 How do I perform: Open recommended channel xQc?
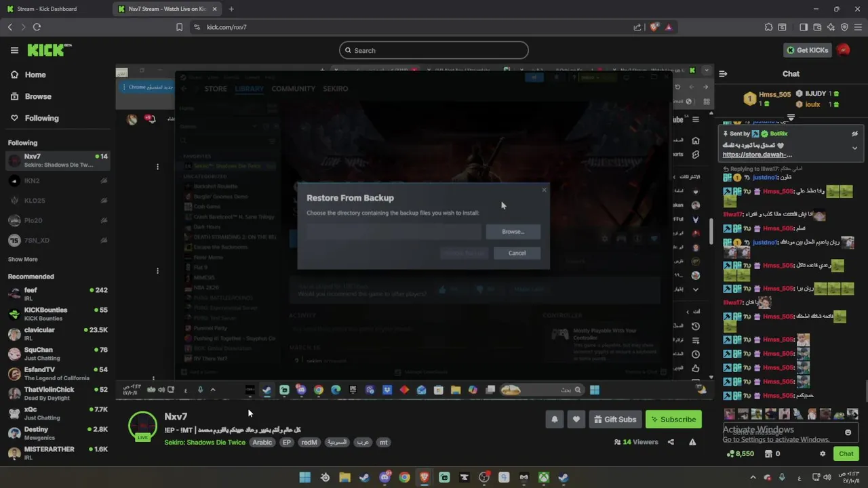[58, 413]
